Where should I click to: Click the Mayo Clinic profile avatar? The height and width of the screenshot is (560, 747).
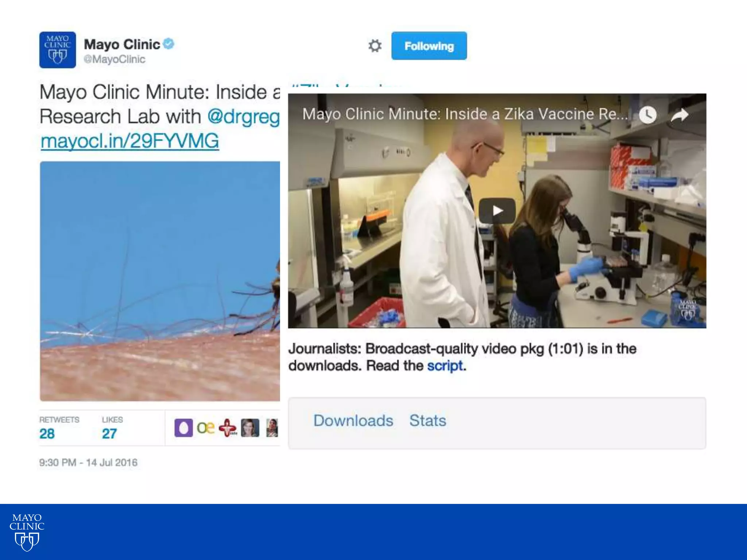pos(58,50)
